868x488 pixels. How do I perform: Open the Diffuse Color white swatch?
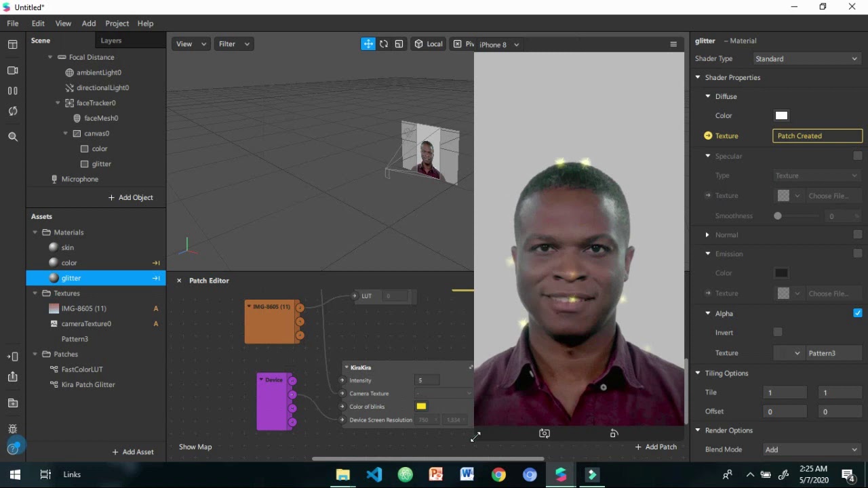point(781,116)
